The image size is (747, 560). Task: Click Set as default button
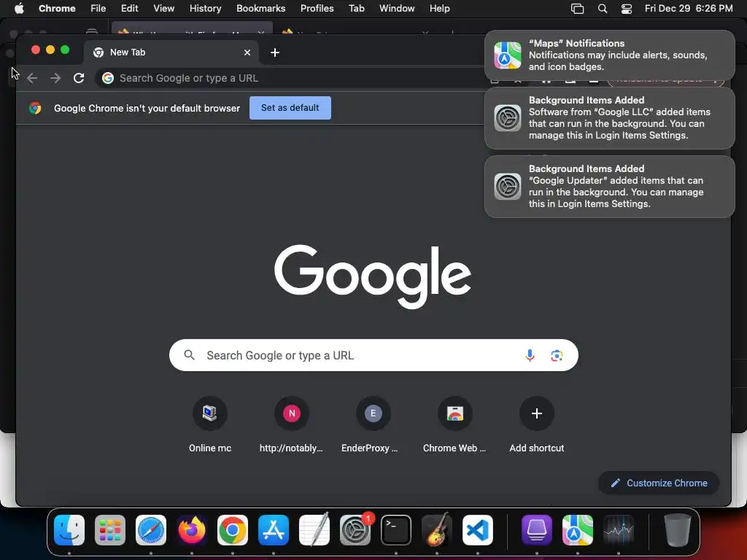[x=290, y=108]
